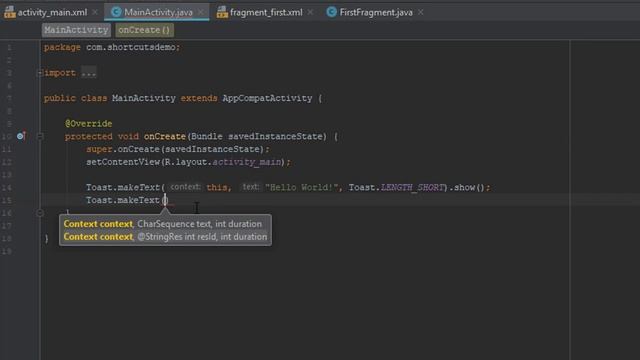Place caret in Toast.makeText( on line 15
Image resolution: width=640 pixels, height=360 pixels.
125,200
